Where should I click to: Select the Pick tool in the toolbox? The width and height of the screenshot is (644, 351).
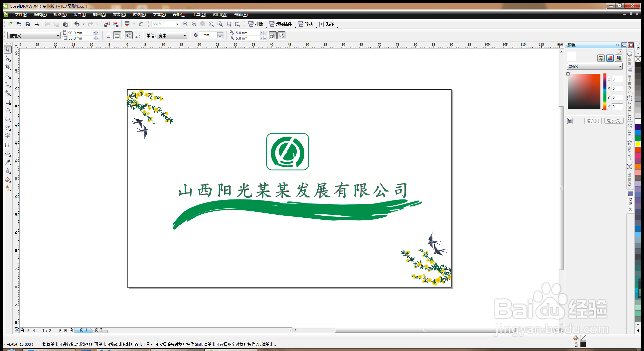point(8,50)
